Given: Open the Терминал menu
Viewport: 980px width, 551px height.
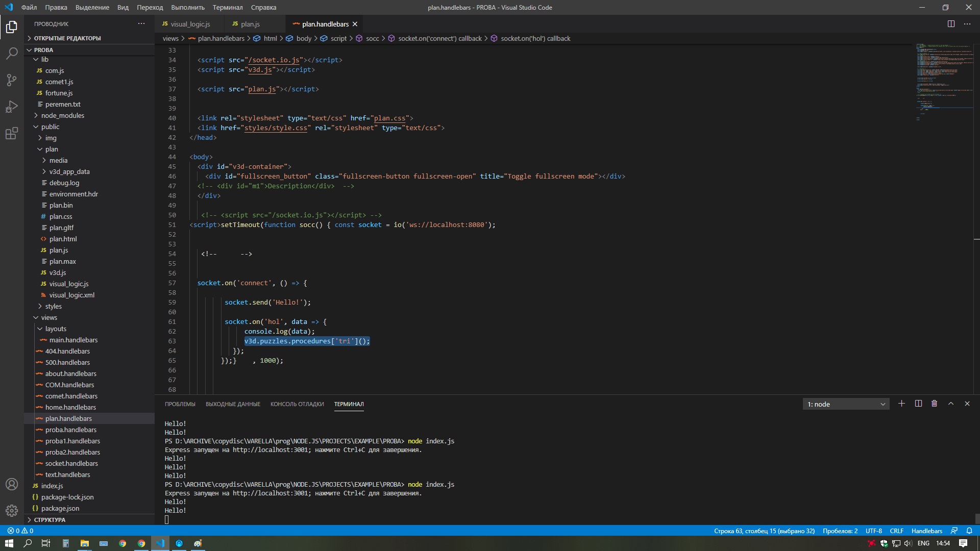Looking at the screenshot, I should (228, 7).
